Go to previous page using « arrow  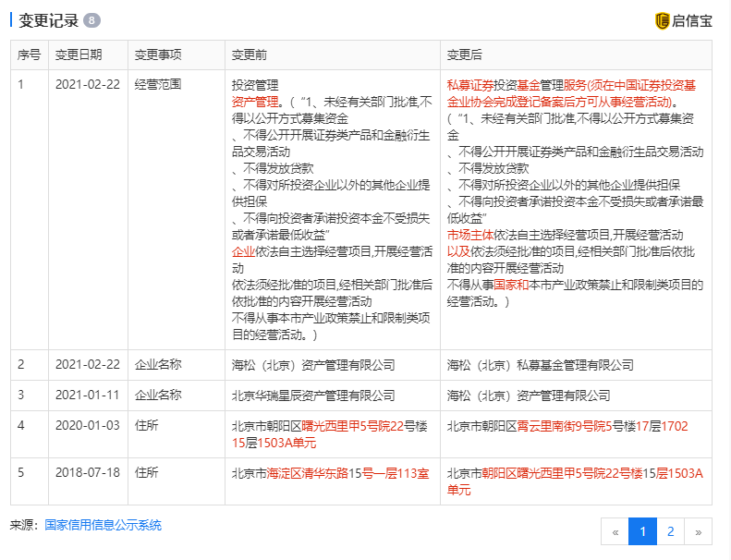(615, 531)
